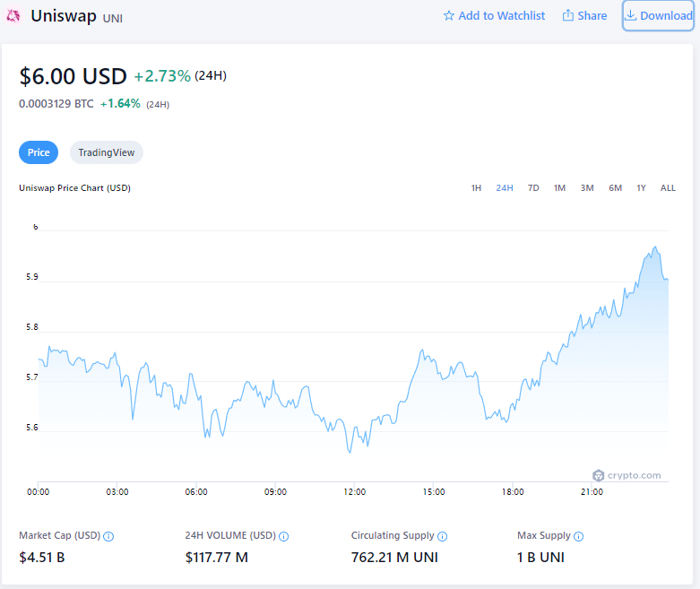Click the Circulating Supply label
This screenshot has width=700, height=589.
(x=393, y=535)
